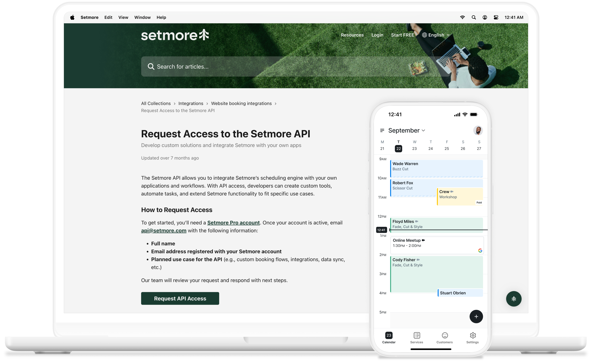
Task: Expand the English language dropdown
Action: (436, 35)
